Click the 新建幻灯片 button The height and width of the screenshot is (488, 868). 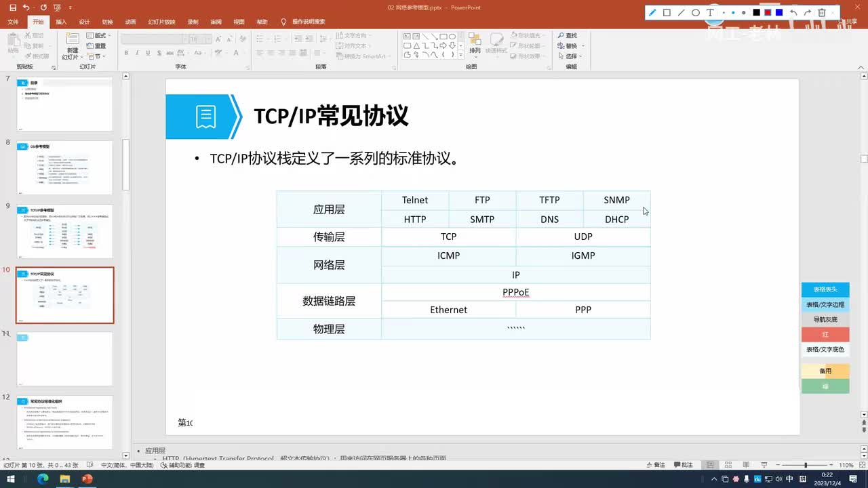click(72, 46)
